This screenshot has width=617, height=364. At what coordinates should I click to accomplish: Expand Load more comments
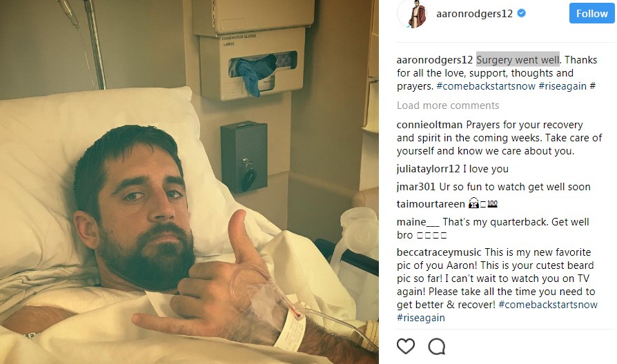click(448, 105)
